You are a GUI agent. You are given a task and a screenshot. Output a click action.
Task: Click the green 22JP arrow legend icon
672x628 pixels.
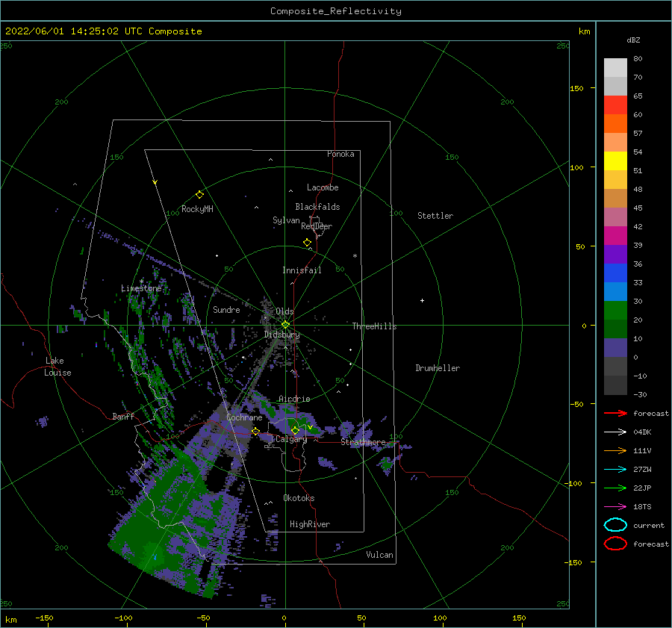click(x=615, y=488)
